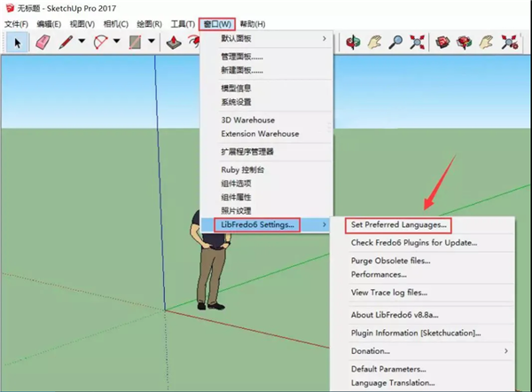
Task: Pick the pencil Line tool
Action: [66, 42]
